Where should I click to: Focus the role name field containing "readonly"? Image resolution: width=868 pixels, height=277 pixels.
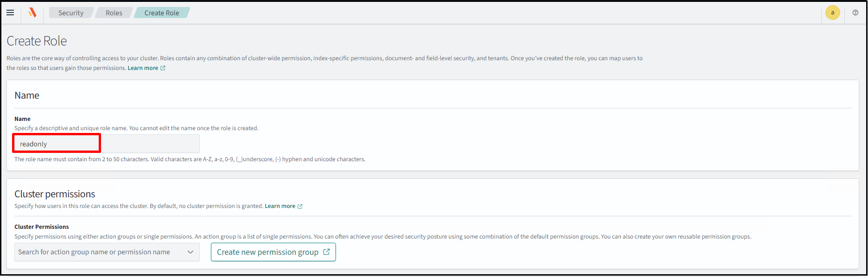(x=107, y=144)
